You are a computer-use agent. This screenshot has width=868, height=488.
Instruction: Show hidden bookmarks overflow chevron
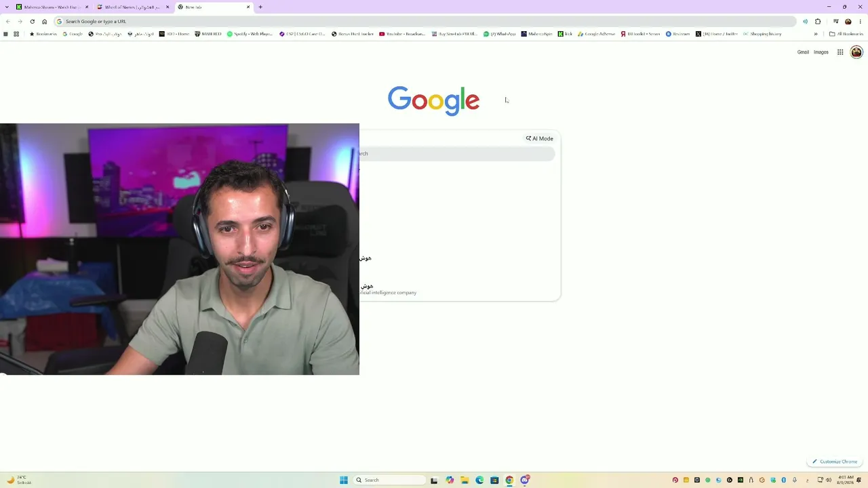click(x=816, y=34)
